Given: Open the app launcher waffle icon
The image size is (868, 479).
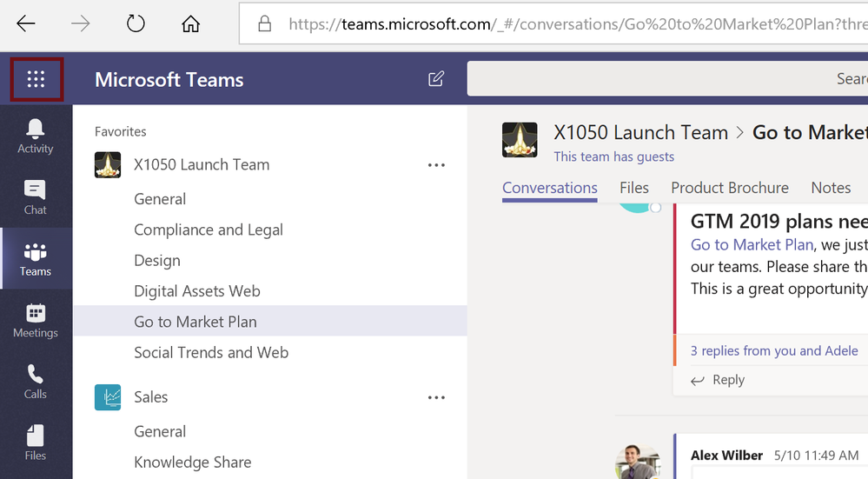Looking at the screenshot, I should pyautogui.click(x=36, y=79).
